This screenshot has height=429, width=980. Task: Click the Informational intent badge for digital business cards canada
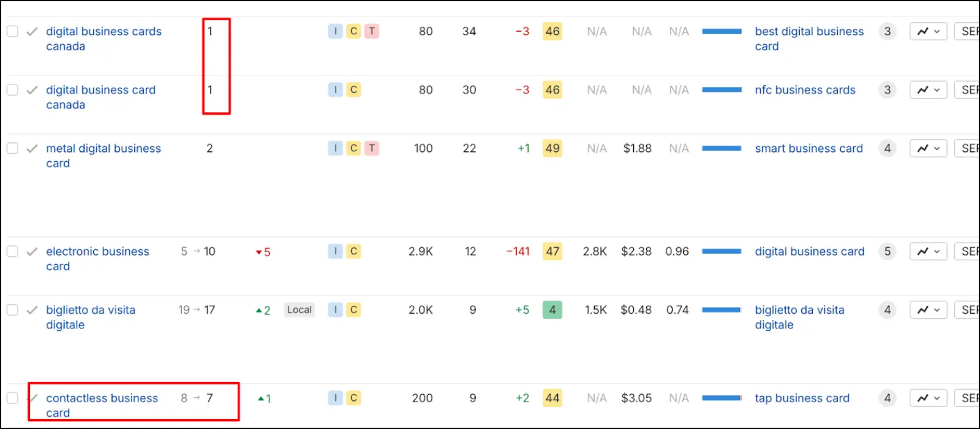[335, 31]
